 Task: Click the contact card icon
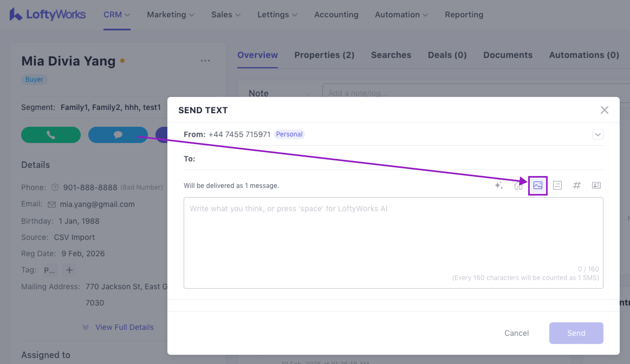[x=596, y=186]
